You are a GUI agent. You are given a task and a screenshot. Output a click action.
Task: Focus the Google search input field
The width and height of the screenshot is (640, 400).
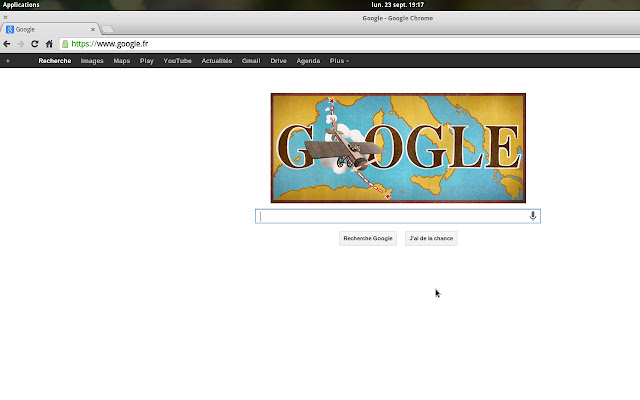pyautogui.click(x=398, y=216)
